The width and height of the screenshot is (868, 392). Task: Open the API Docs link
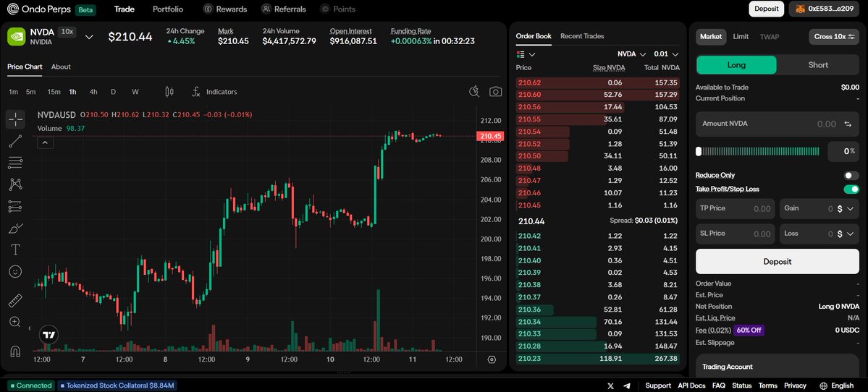[691, 385]
